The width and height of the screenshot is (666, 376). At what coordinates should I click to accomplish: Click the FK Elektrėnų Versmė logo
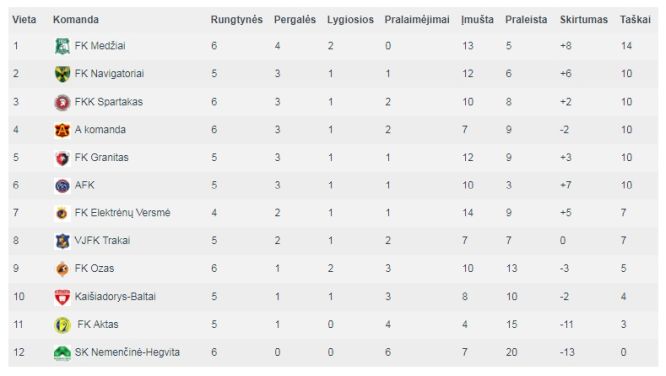[62, 213]
